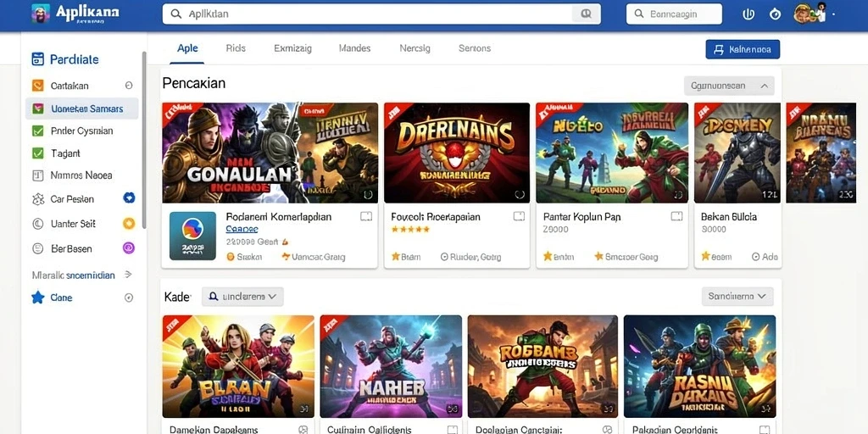This screenshot has height=434, width=868.
Task: Switch to the Sentons tab
Action: (x=475, y=48)
